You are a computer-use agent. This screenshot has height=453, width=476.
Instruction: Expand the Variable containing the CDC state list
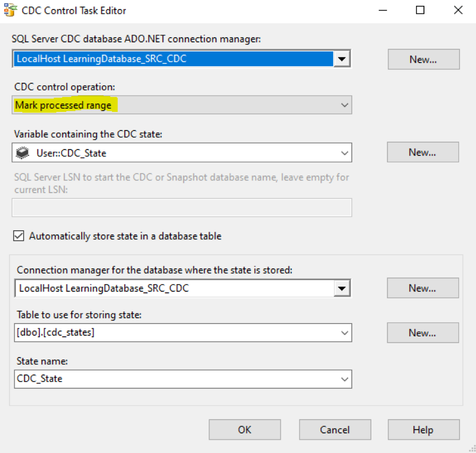pyautogui.click(x=343, y=152)
